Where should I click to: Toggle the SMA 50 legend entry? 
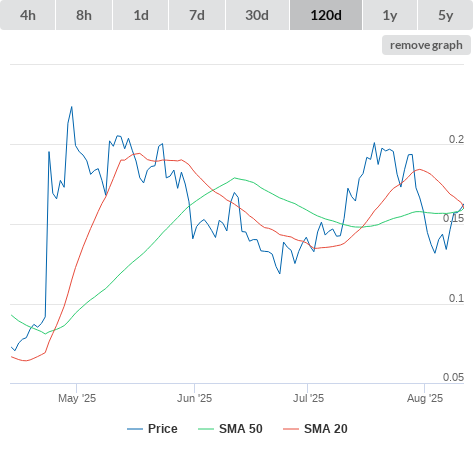pyautogui.click(x=230, y=429)
